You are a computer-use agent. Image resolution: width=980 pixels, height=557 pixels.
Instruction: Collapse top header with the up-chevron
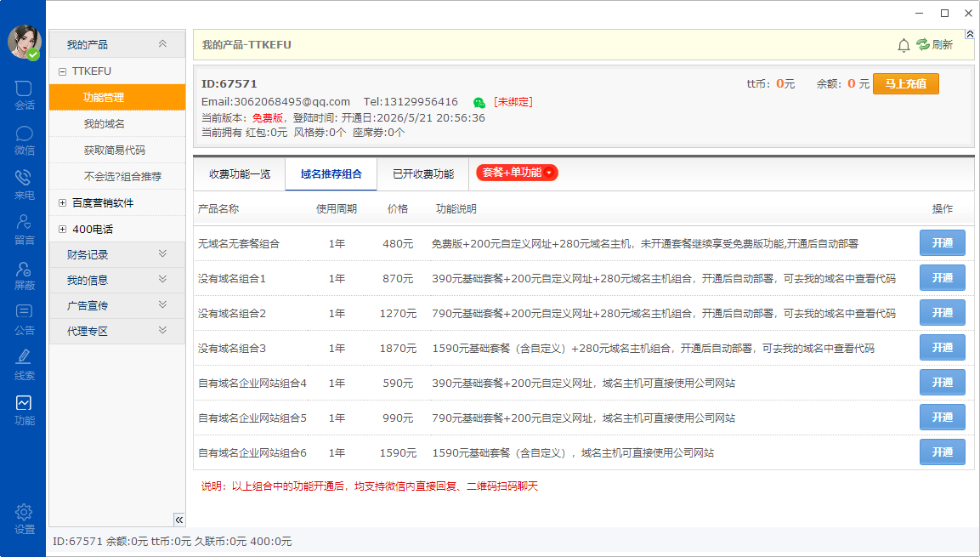tap(969, 34)
